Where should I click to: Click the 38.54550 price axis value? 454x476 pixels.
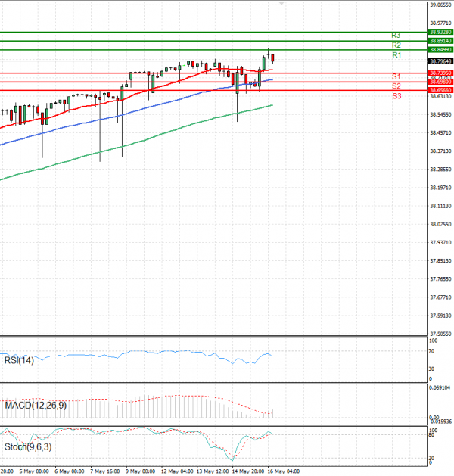click(440, 114)
